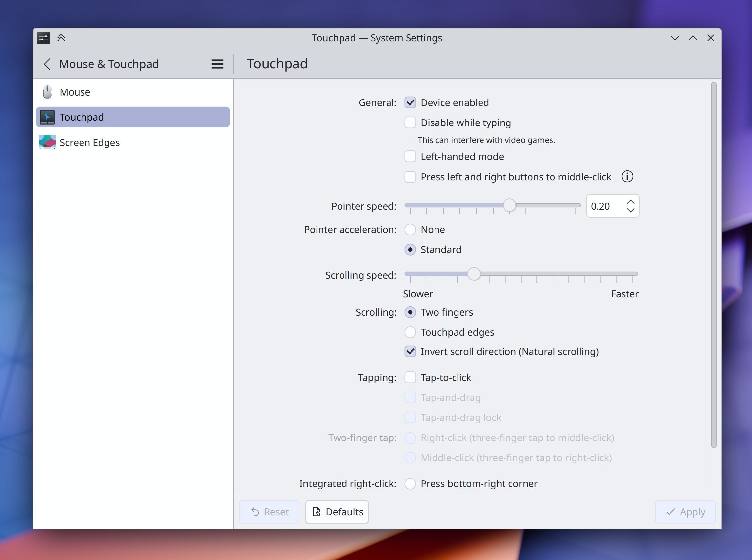The height and width of the screenshot is (560, 752).
Task: Decrease pointer speed with the spinbox down arrow
Action: [x=631, y=210]
